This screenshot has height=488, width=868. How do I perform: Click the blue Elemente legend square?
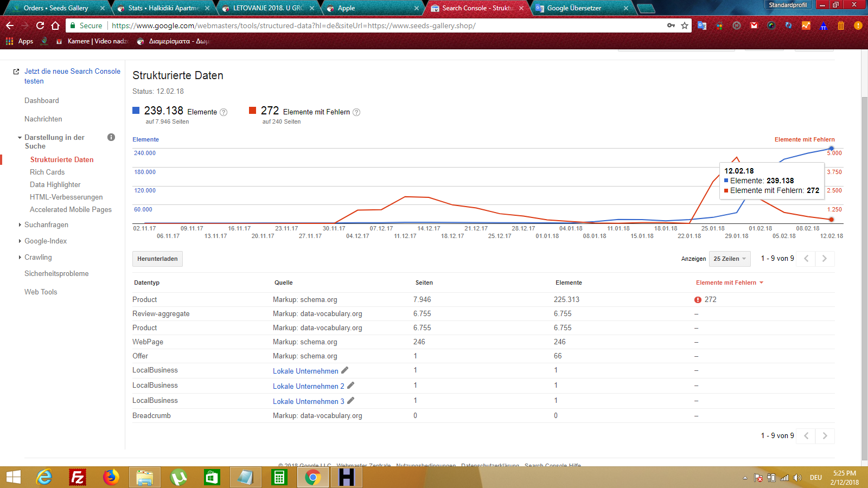coord(136,110)
